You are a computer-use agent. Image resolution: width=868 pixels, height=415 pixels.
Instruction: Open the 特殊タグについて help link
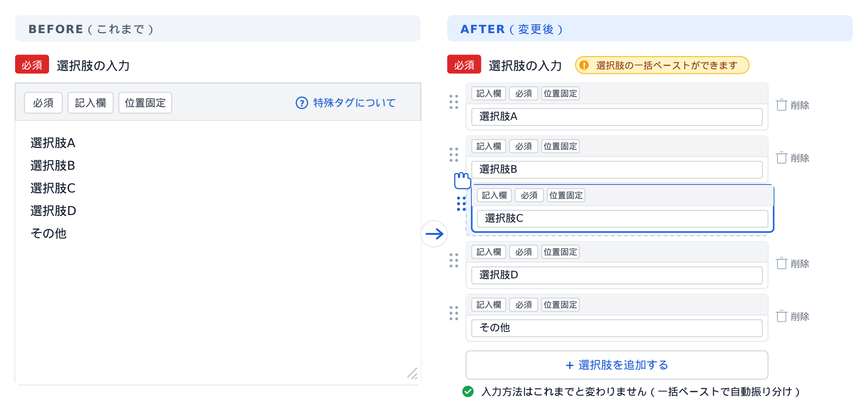(354, 103)
